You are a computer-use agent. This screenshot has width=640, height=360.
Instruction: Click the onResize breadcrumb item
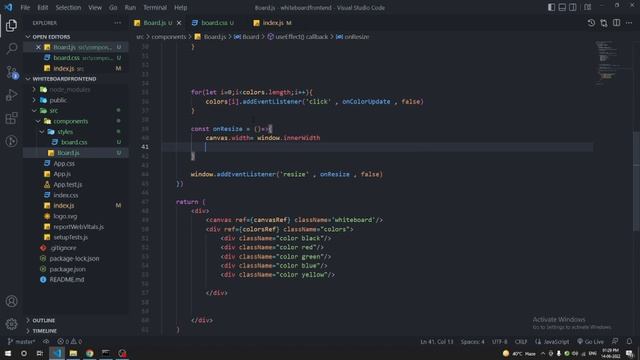(x=353, y=37)
